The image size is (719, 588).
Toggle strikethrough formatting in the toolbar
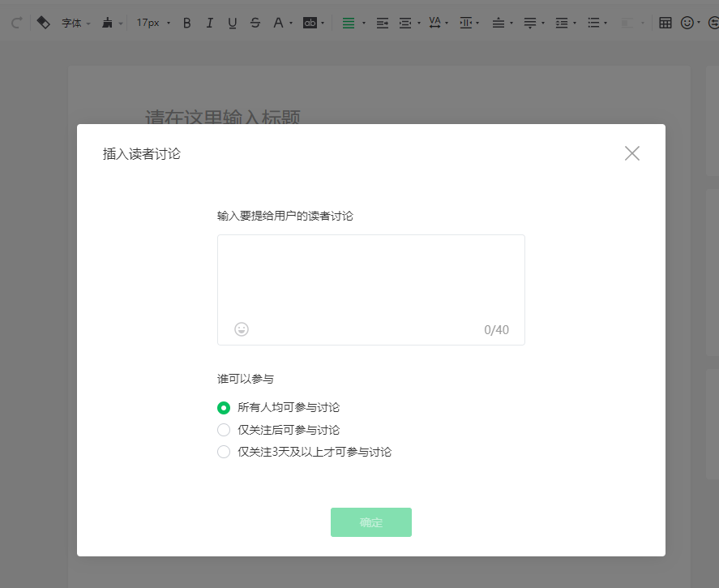255,23
